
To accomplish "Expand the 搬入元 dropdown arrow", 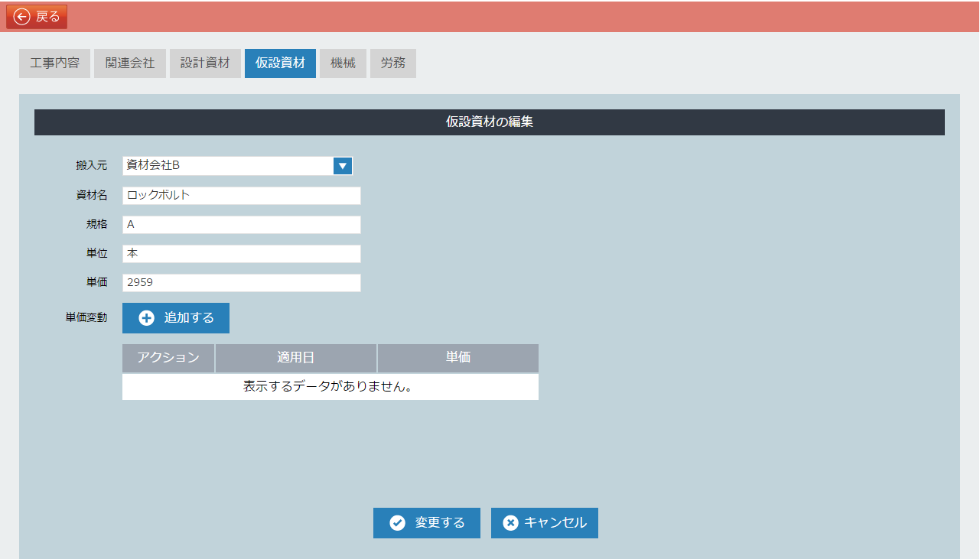I will click(343, 166).
